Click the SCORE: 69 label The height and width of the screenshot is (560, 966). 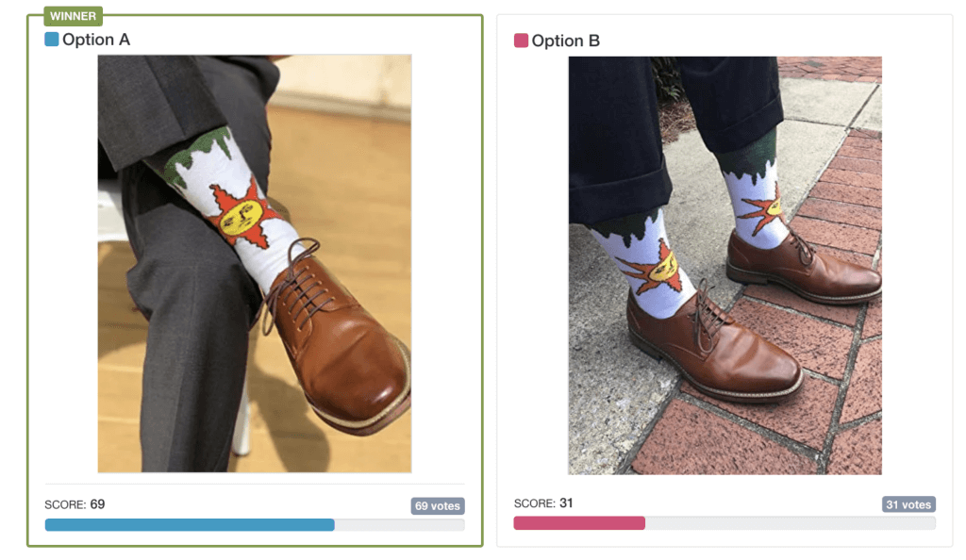75,504
